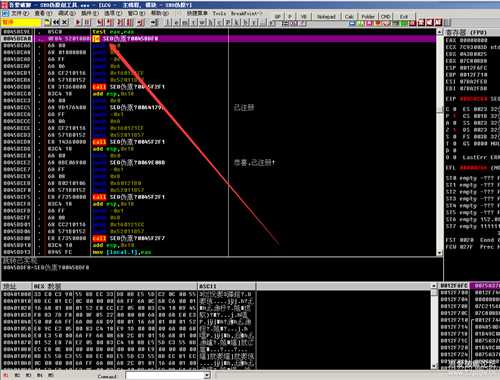Expand the Command bar dropdown arrow
Viewport: 500px width, 380px height.
click(207, 376)
